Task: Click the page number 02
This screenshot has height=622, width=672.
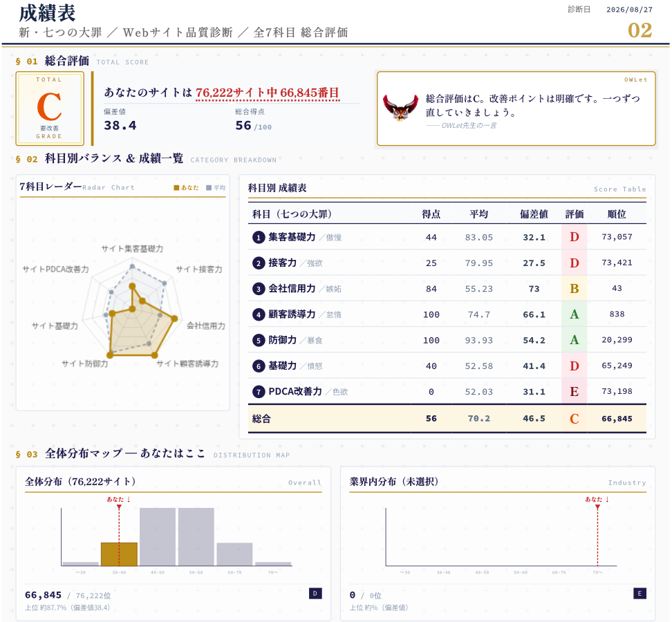Action: tap(640, 30)
